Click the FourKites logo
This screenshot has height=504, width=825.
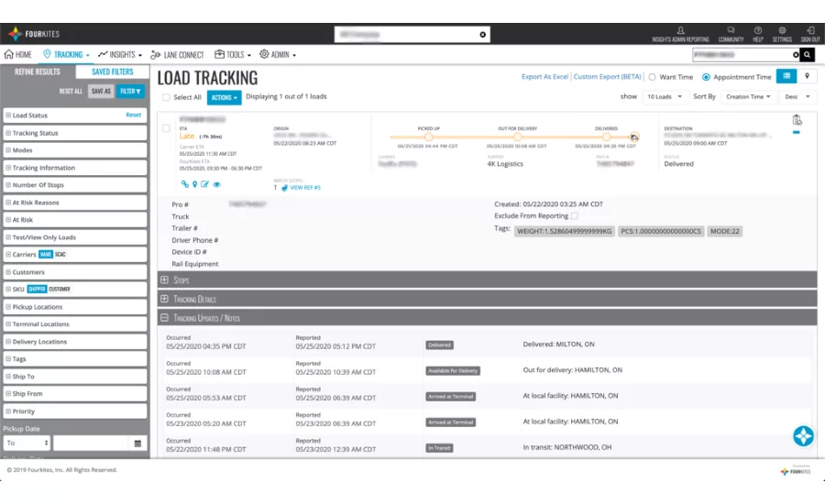(x=34, y=34)
